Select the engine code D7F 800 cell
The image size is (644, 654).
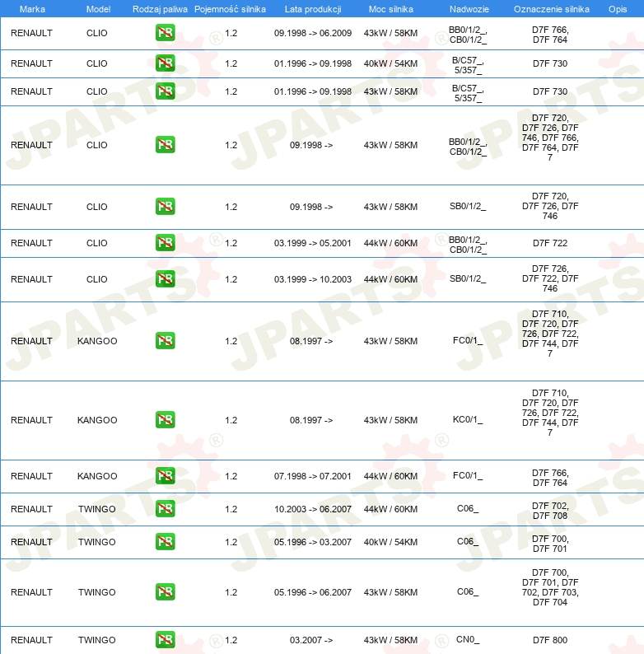click(550, 640)
